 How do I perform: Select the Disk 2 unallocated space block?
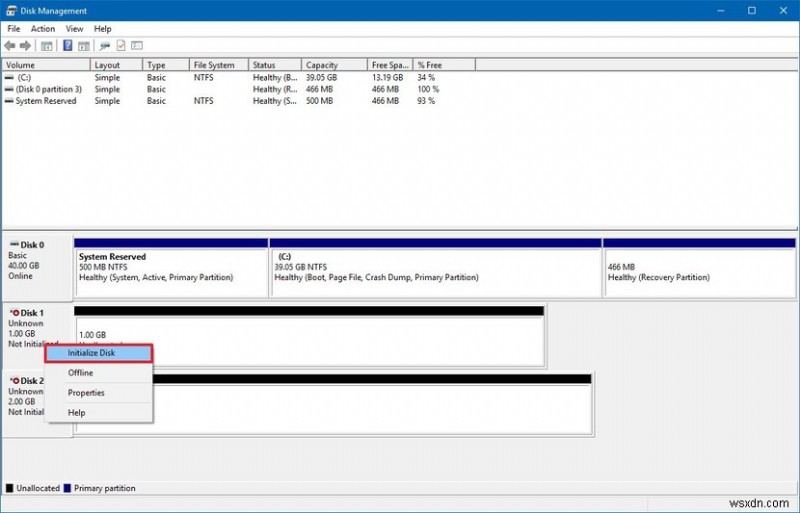tap(372, 404)
